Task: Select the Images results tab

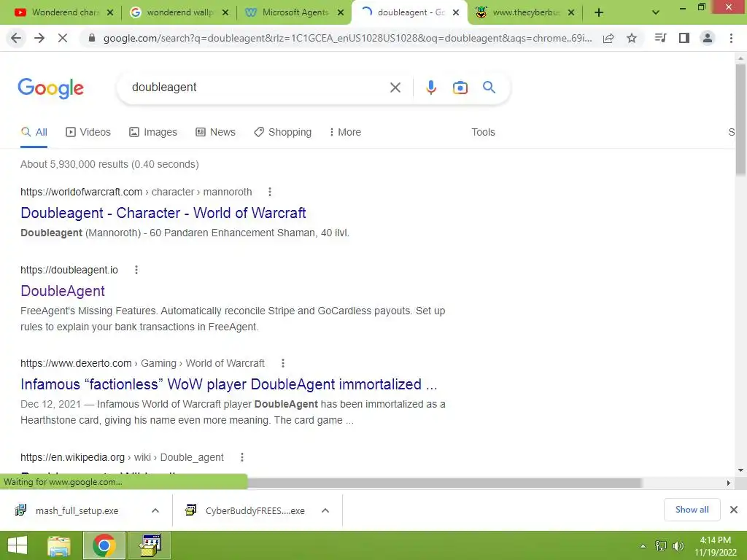Action: pyautogui.click(x=153, y=132)
